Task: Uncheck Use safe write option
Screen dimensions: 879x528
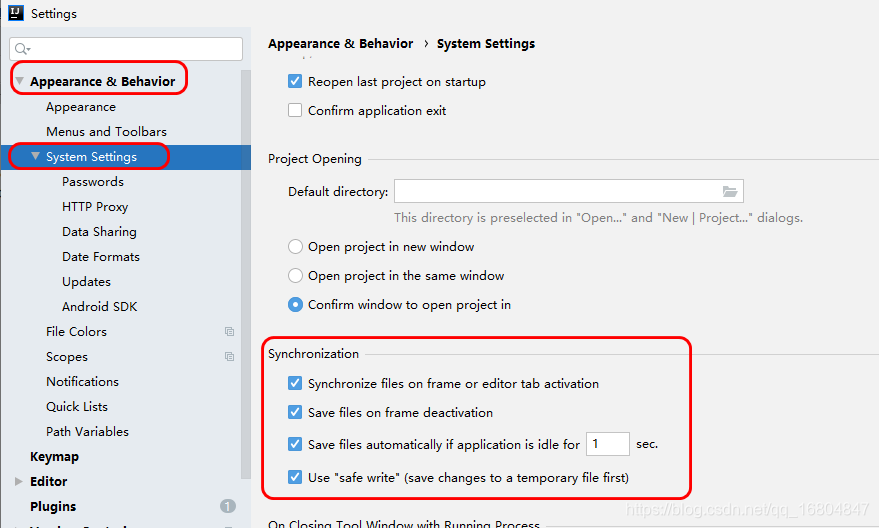Action: tap(295, 477)
